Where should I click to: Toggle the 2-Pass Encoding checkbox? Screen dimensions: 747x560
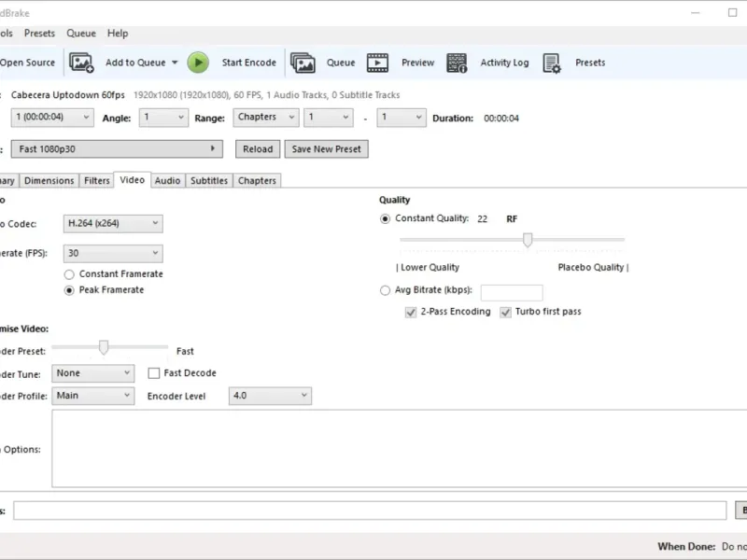[410, 312]
